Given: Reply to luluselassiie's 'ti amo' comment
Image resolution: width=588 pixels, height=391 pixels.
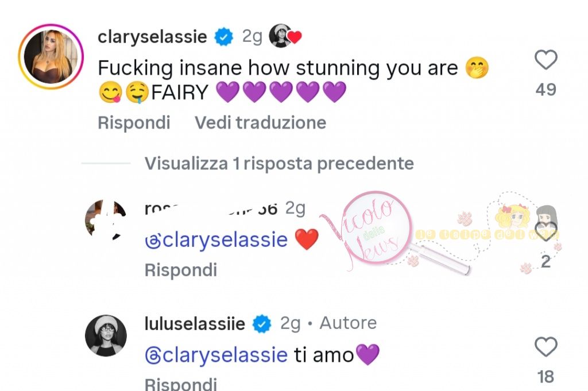Looking at the screenshot, I should [180, 384].
